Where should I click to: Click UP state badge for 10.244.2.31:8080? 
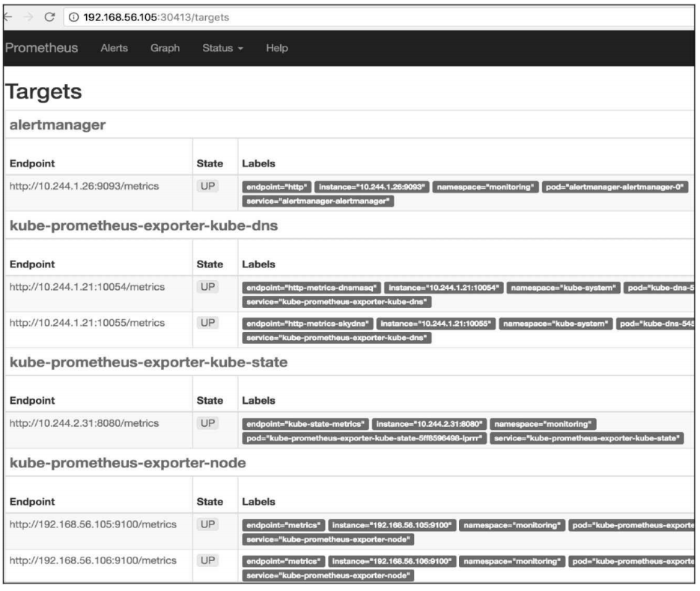point(207,423)
